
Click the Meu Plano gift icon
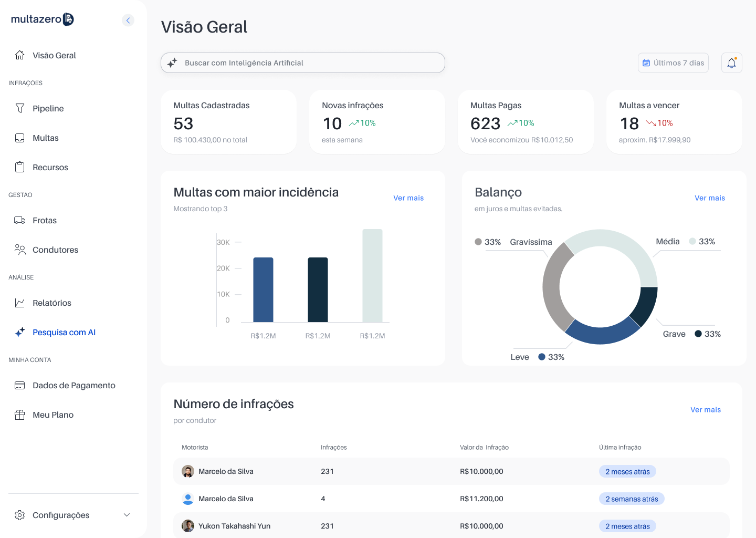[20, 415]
